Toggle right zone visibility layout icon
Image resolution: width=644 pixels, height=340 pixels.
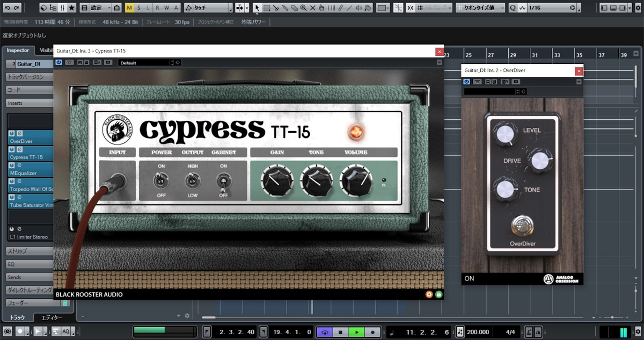click(624, 8)
